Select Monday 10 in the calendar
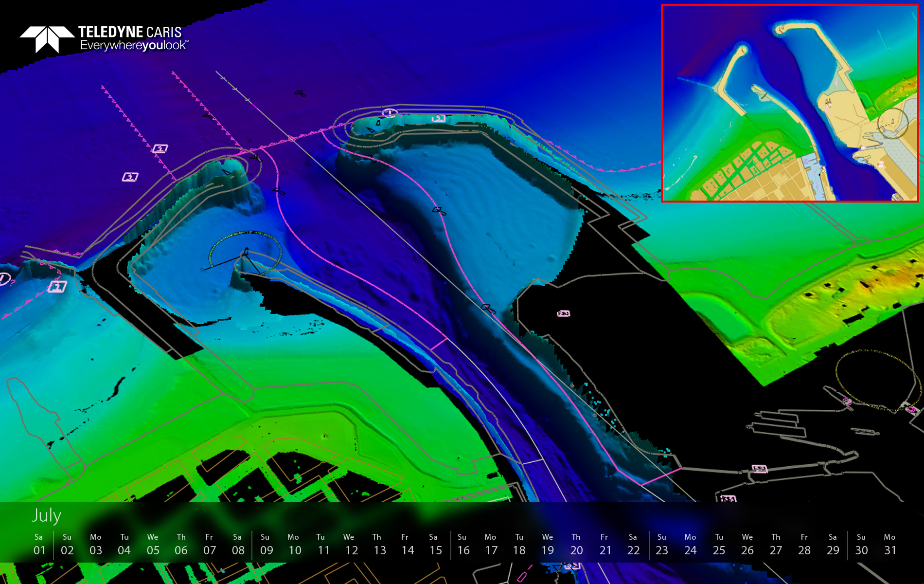This screenshot has height=584, width=924. [295, 545]
